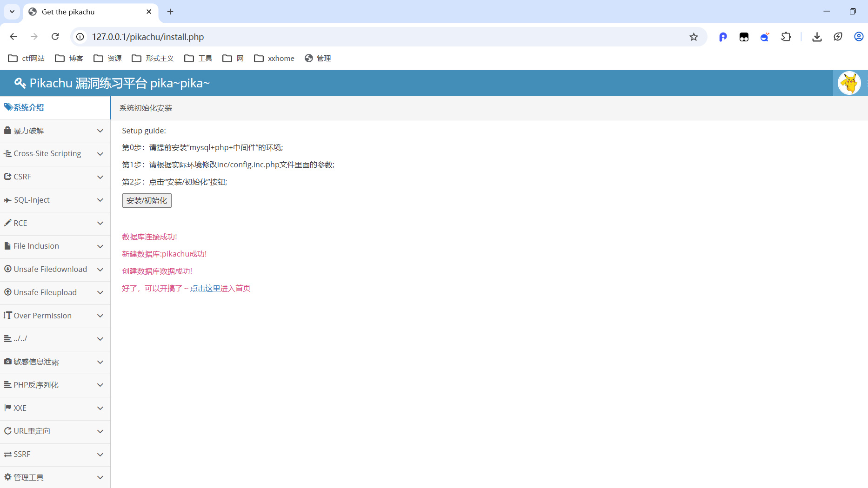
Task: Open the xxhome bookmark folder
Action: [x=274, y=58]
